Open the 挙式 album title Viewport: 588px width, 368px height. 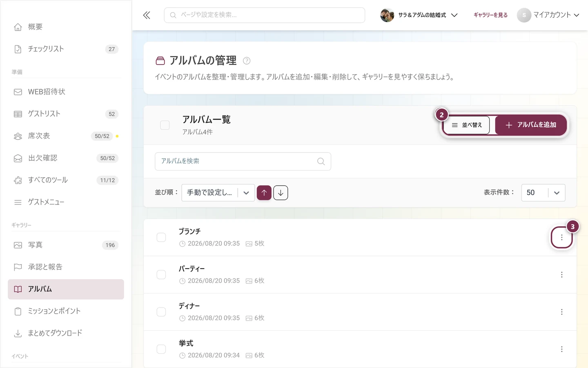point(186,343)
